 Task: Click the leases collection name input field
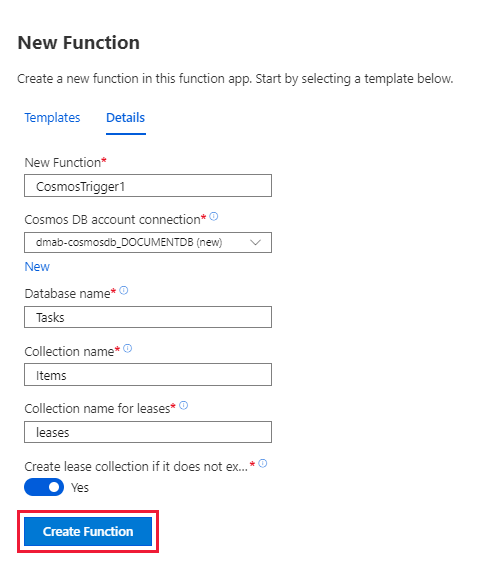coord(148,432)
